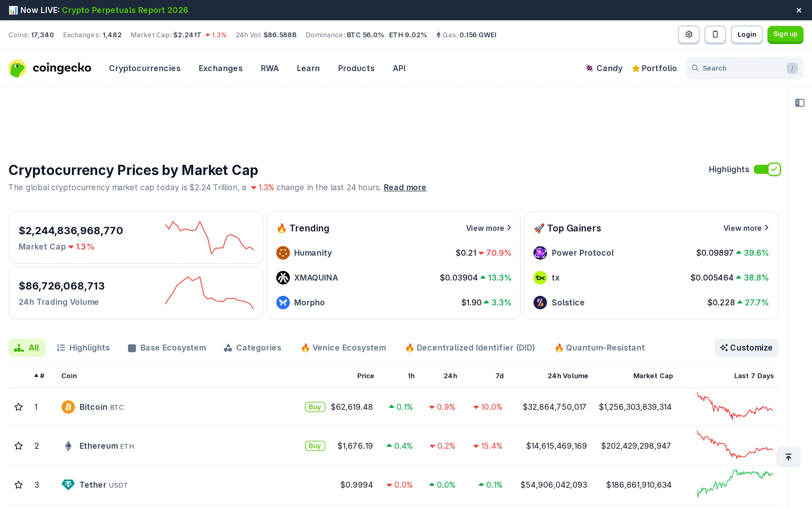Toggle the Highlights switch off

pyautogui.click(x=767, y=169)
